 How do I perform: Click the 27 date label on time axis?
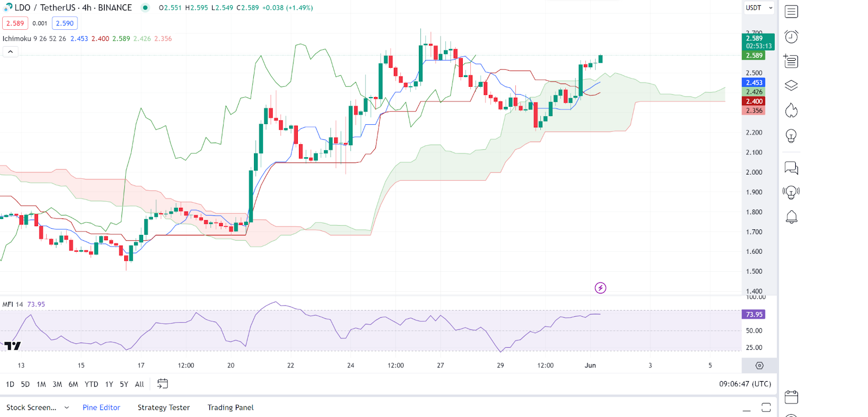click(441, 365)
